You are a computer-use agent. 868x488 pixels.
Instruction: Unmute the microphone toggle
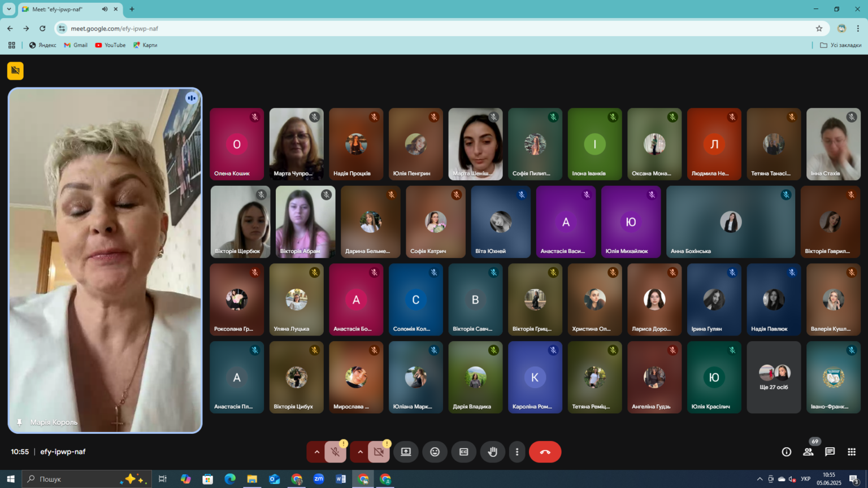pyautogui.click(x=335, y=452)
